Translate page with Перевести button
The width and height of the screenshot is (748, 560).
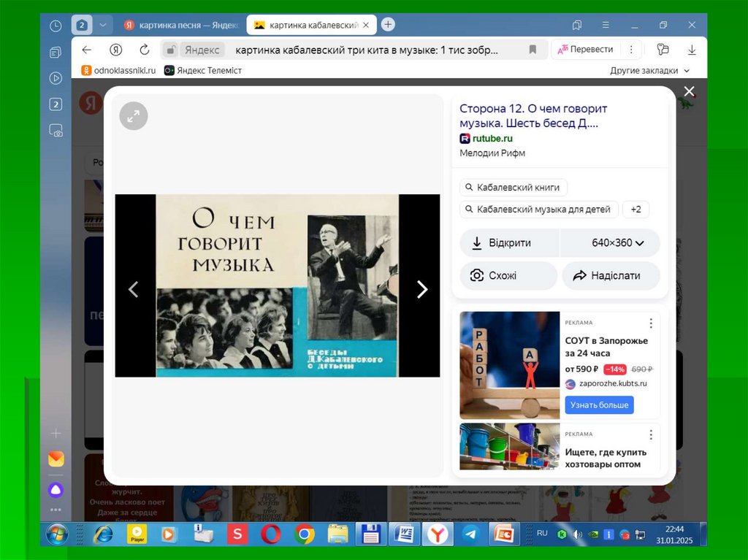[585, 50]
